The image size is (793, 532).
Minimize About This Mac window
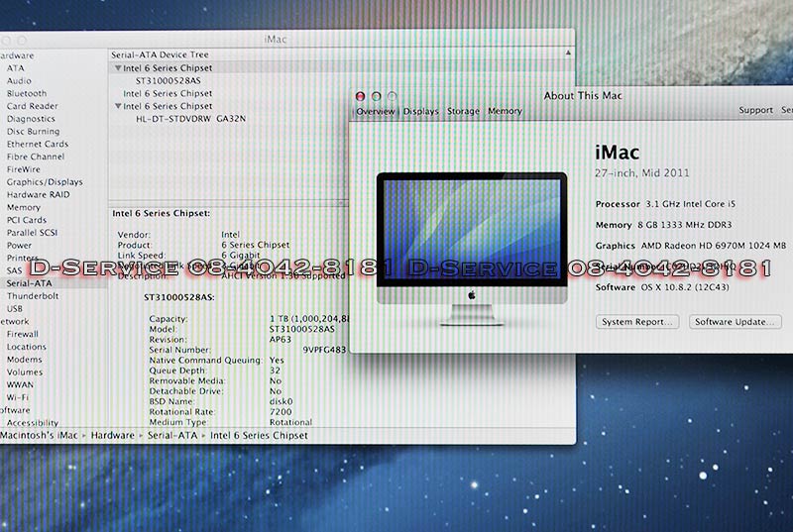coord(376,96)
